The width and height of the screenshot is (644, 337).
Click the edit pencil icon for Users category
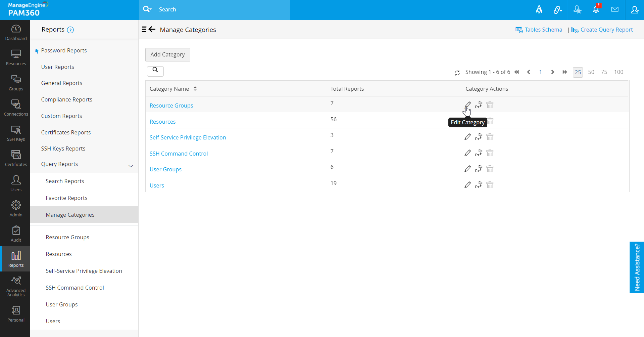pyautogui.click(x=467, y=185)
